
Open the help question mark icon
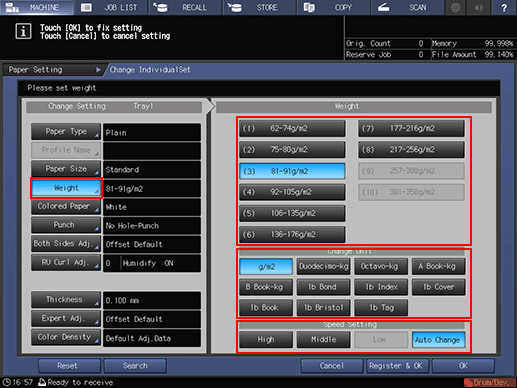[504, 7]
